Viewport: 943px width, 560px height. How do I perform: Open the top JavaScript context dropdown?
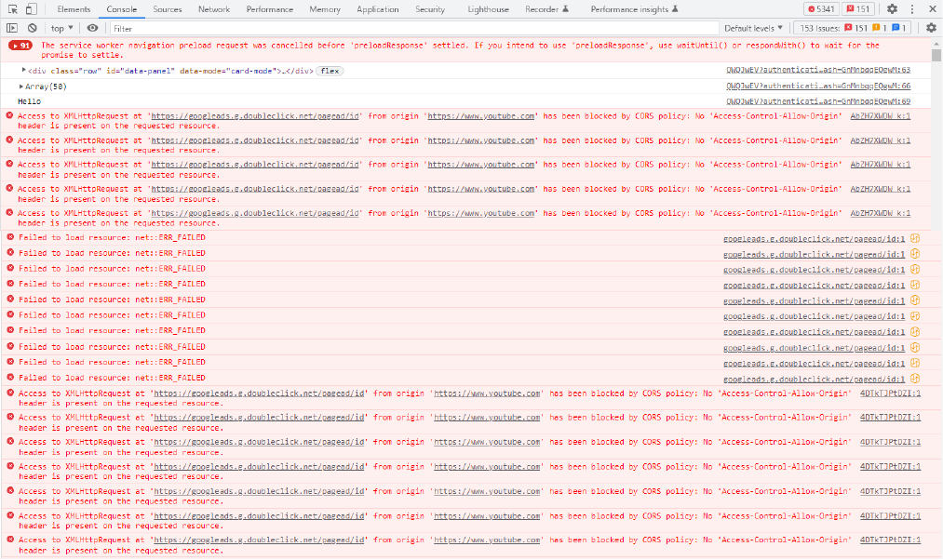pyautogui.click(x=62, y=28)
